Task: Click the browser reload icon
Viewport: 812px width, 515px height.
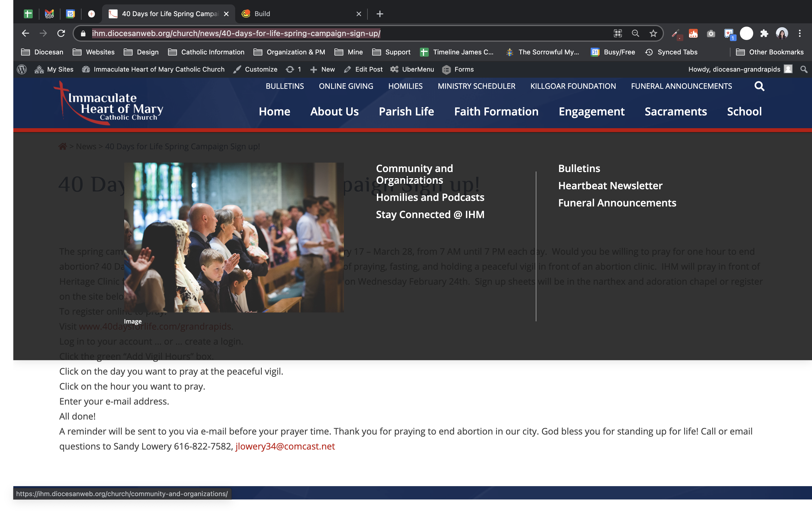Action: coord(61,33)
